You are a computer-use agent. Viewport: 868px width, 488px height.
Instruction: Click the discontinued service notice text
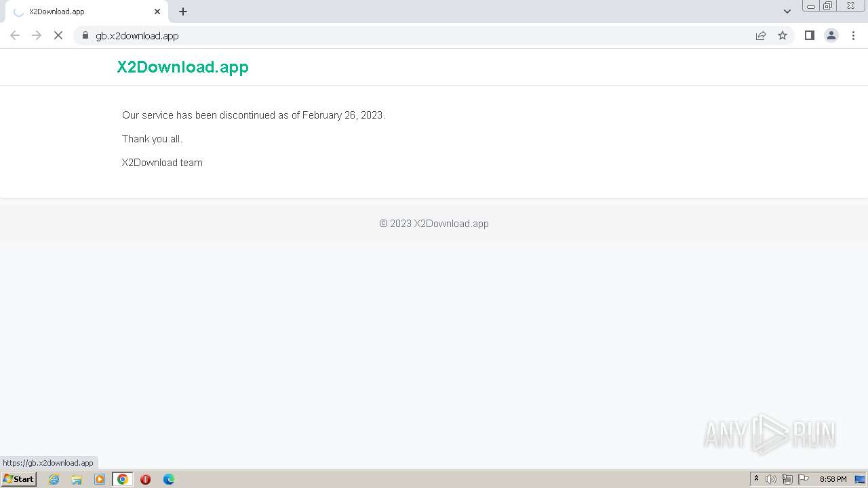coord(254,115)
